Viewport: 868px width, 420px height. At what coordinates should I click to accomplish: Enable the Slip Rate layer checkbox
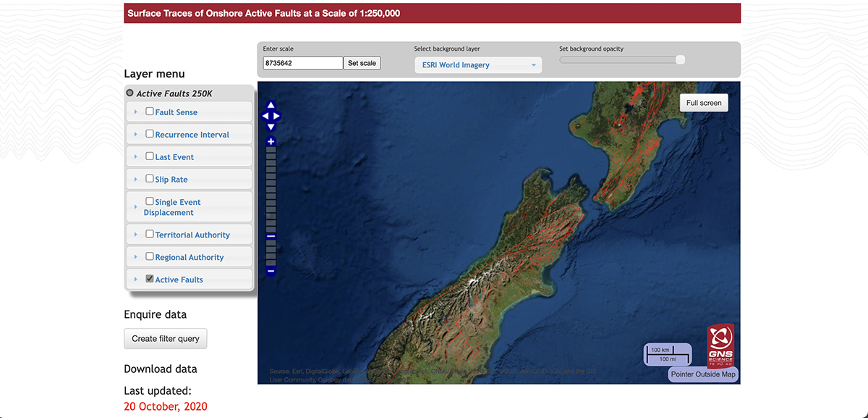coord(150,179)
